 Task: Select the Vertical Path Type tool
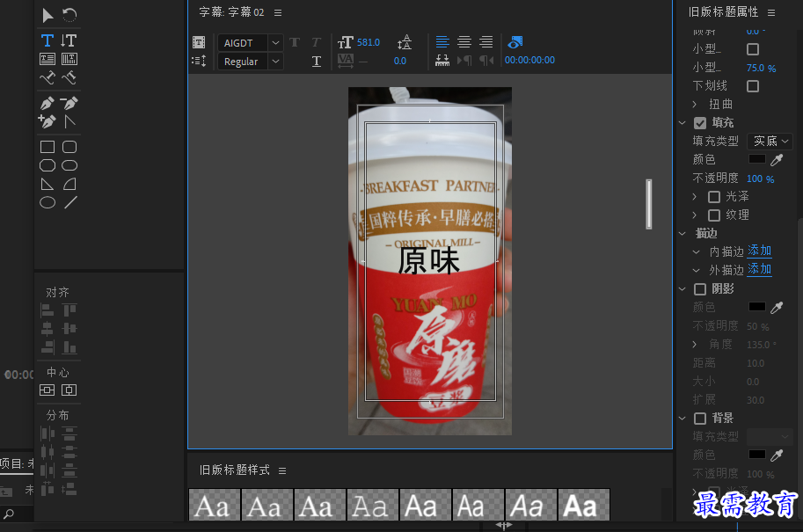click(x=69, y=78)
